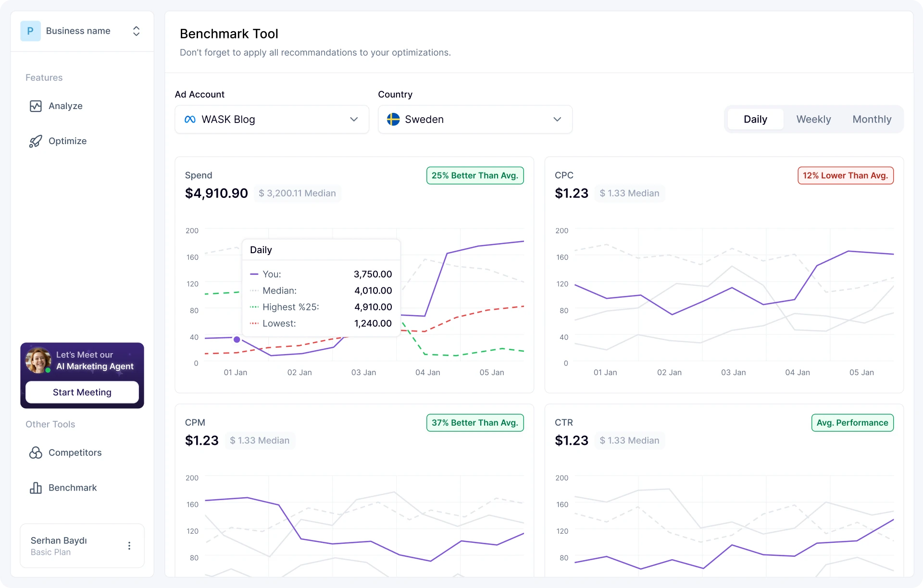The image size is (923, 588).
Task: Click the Analyze chart icon
Action: pos(36,106)
